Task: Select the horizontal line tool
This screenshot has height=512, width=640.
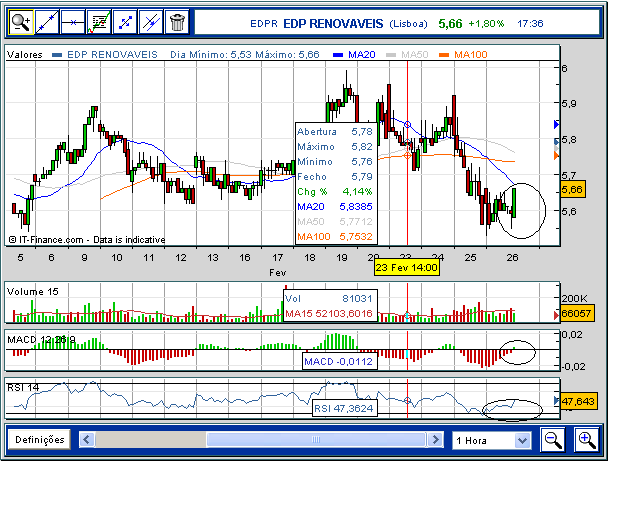Action: (x=73, y=22)
